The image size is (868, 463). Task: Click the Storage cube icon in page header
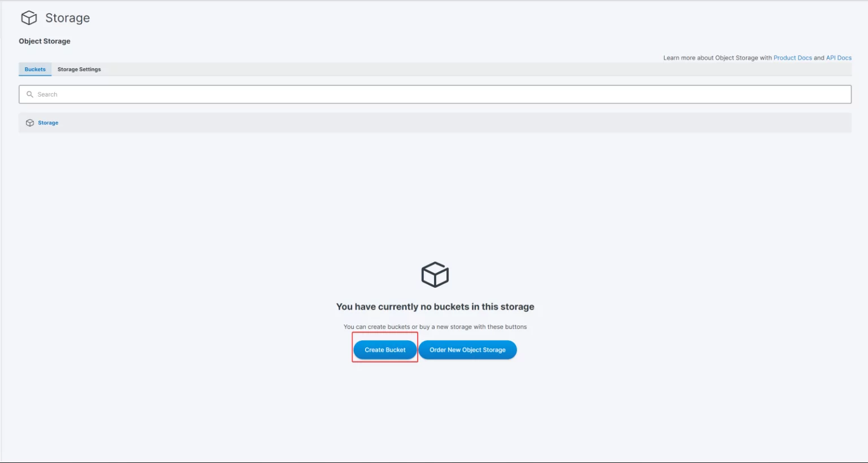(x=29, y=18)
